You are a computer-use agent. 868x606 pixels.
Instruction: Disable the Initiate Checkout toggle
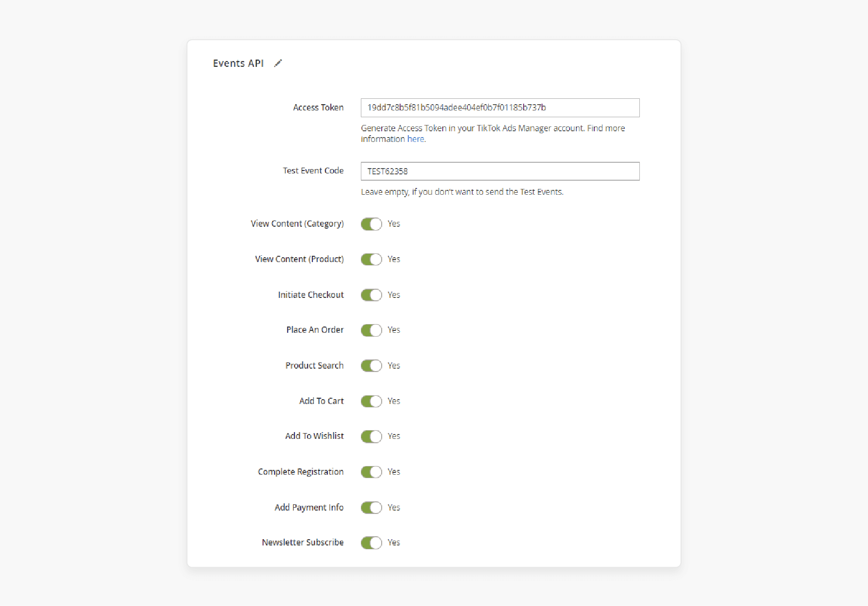click(372, 295)
